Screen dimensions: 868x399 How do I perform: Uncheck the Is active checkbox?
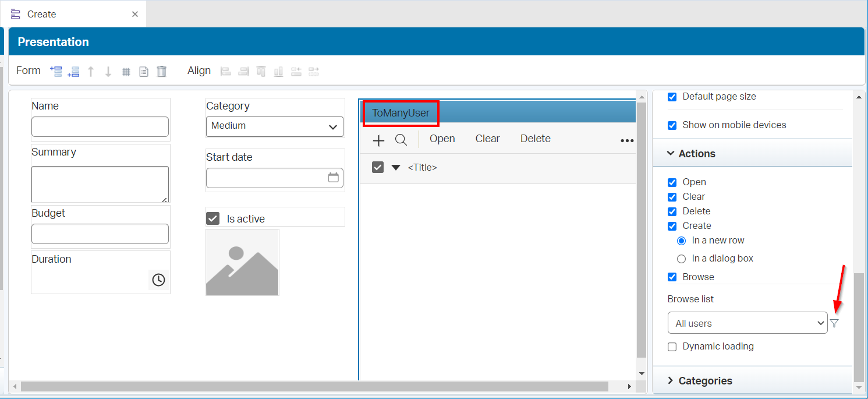pos(212,218)
